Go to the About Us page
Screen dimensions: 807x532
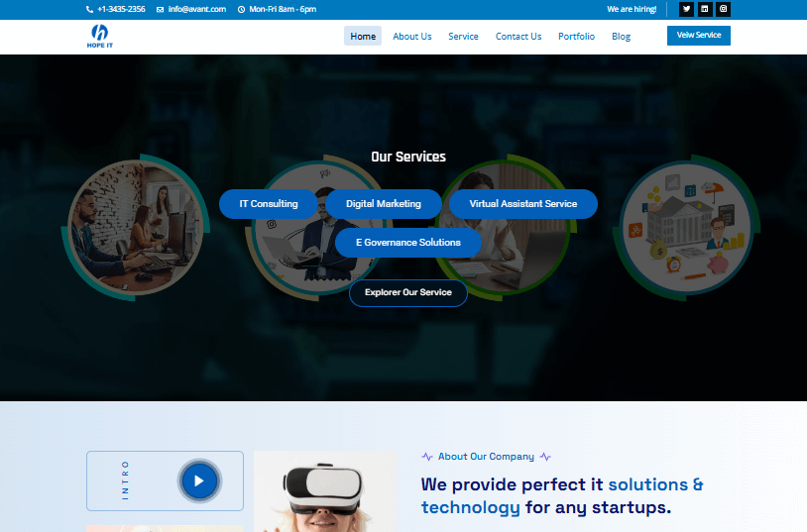412,37
